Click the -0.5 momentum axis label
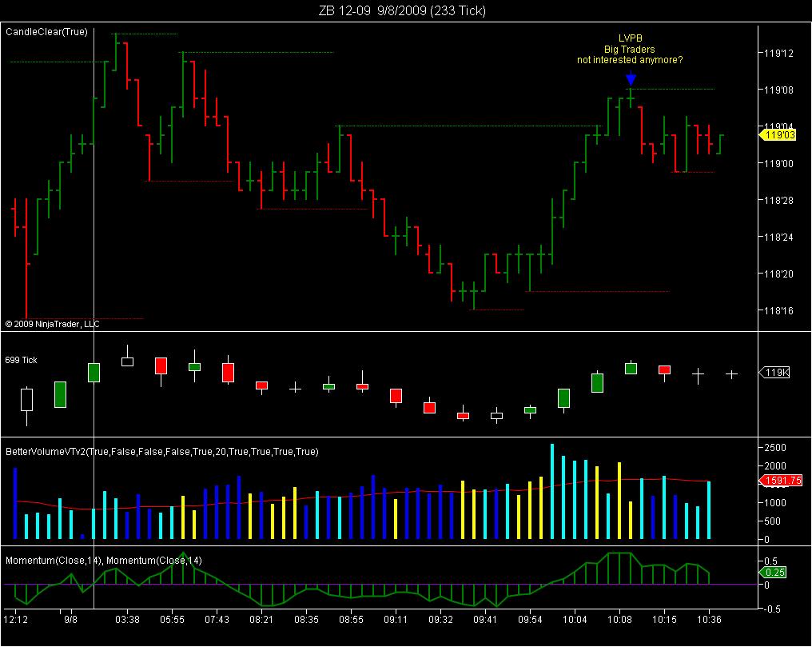 click(x=771, y=609)
